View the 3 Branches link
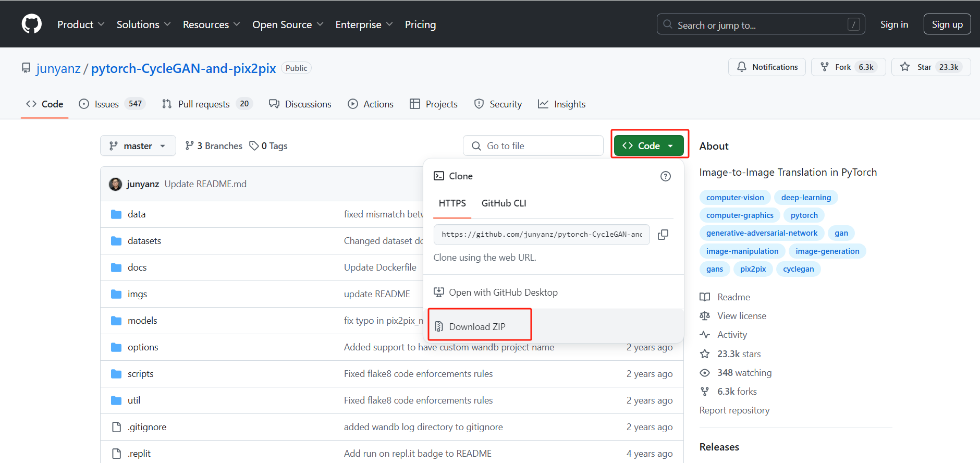 [x=214, y=146]
